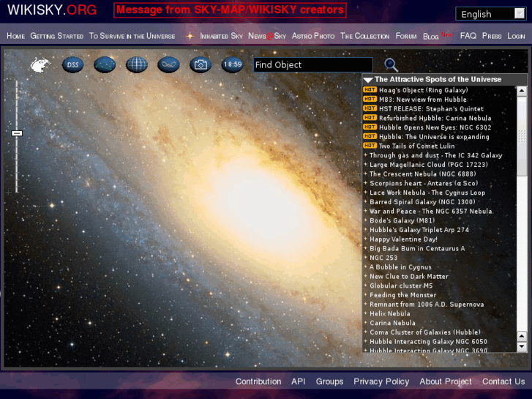Open the Privacy Policy footer link

(x=381, y=381)
